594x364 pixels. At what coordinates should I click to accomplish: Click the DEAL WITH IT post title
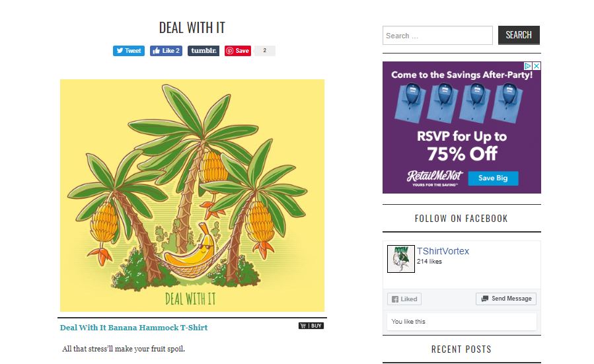point(192,28)
